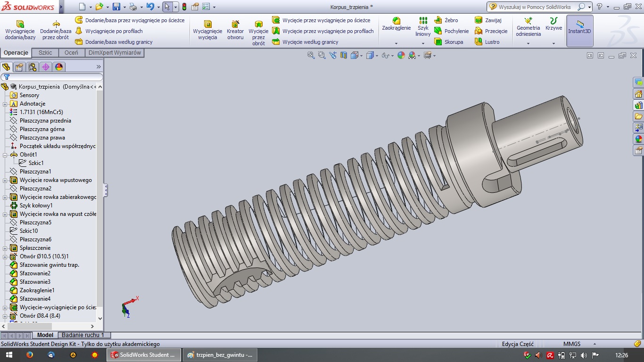Switch to the Szkic tab
The image size is (644, 362).
pyautogui.click(x=45, y=53)
